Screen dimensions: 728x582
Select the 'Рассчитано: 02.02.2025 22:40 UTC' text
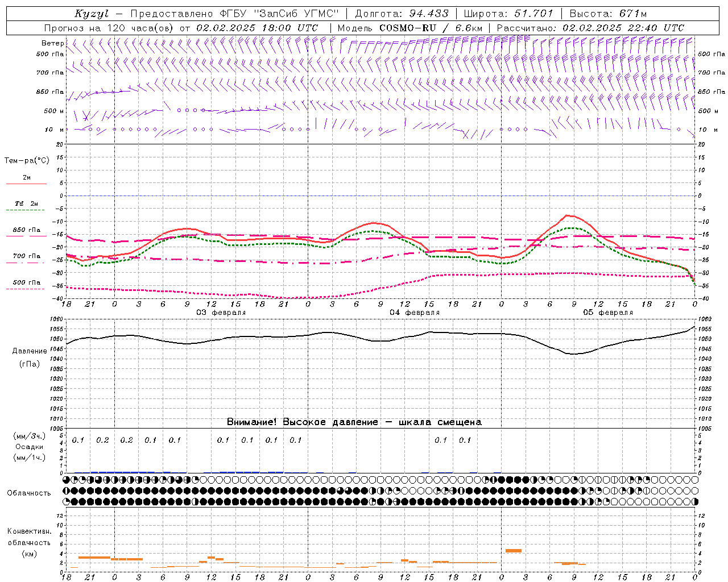(590, 28)
